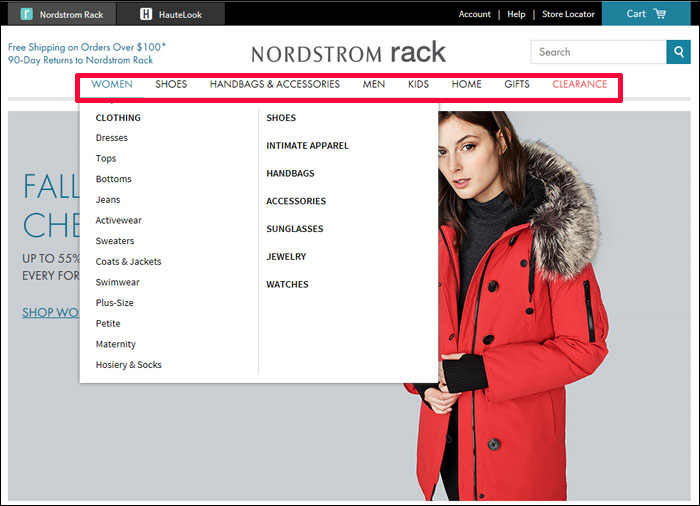
Task: Choose Tops from the Women menu
Action: click(106, 159)
